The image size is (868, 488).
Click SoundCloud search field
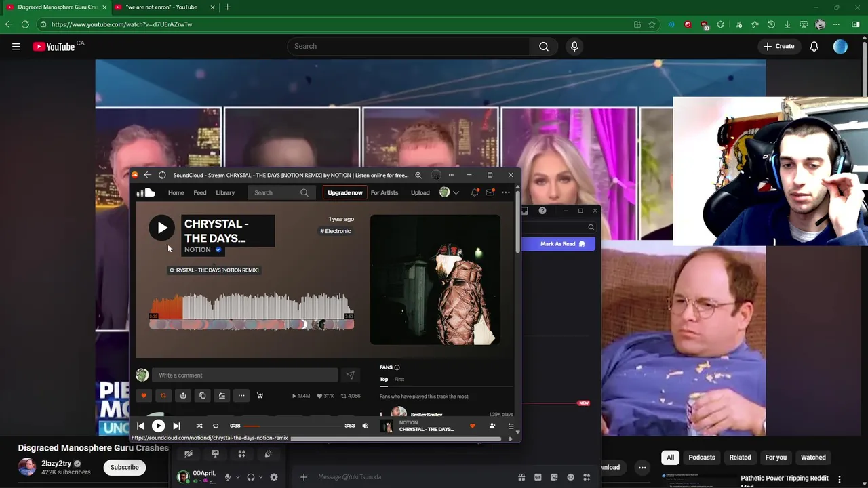pos(280,192)
